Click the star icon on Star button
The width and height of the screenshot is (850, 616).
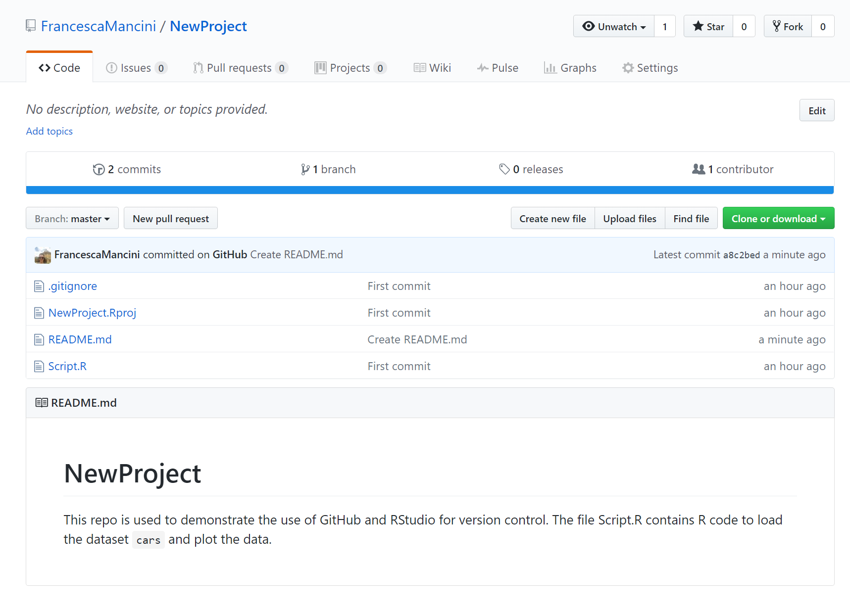tap(698, 26)
